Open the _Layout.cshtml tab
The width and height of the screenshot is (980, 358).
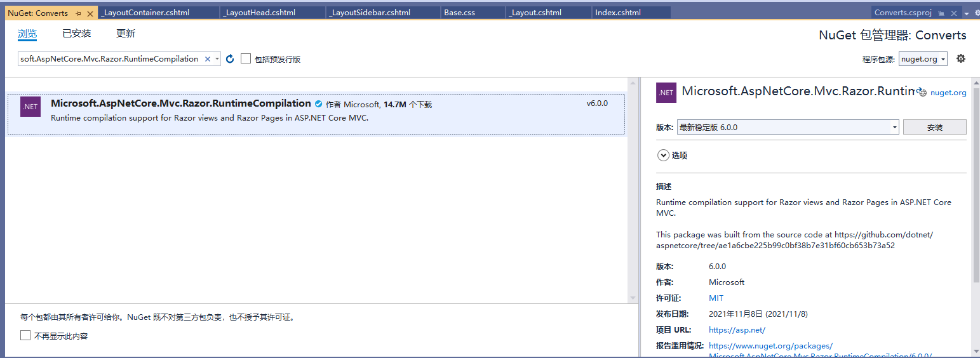click(549, 13)
